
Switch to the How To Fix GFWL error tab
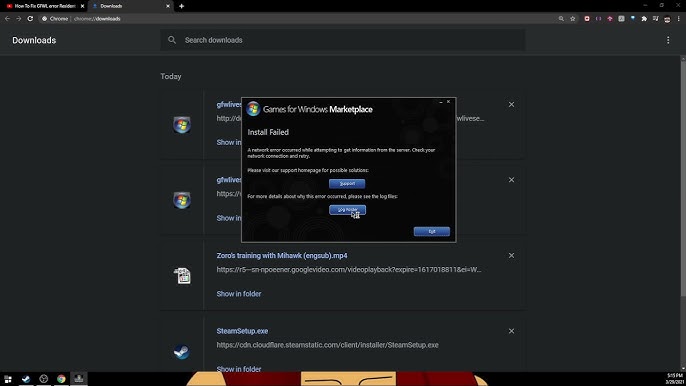(44, 6)
